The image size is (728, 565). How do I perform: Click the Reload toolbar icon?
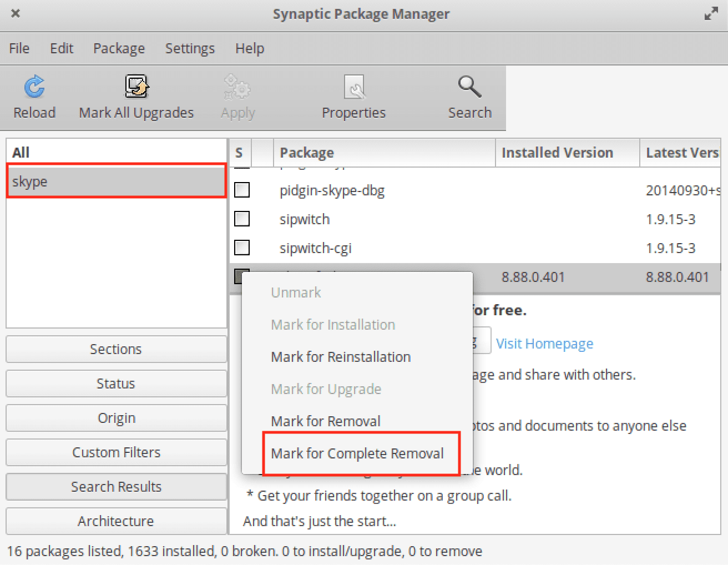click(x=34, y=87)
